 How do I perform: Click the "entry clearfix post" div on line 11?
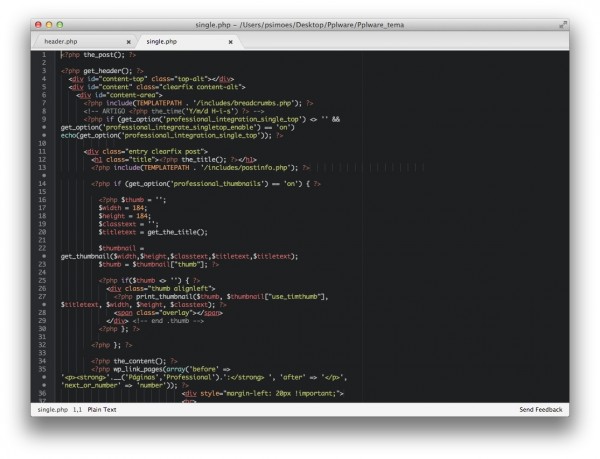tap(146, 151)
